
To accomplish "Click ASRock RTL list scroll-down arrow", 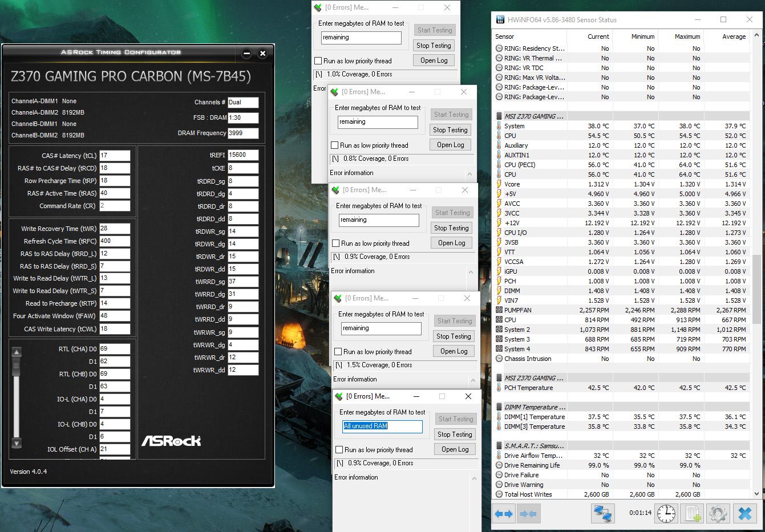I will 17,443.
